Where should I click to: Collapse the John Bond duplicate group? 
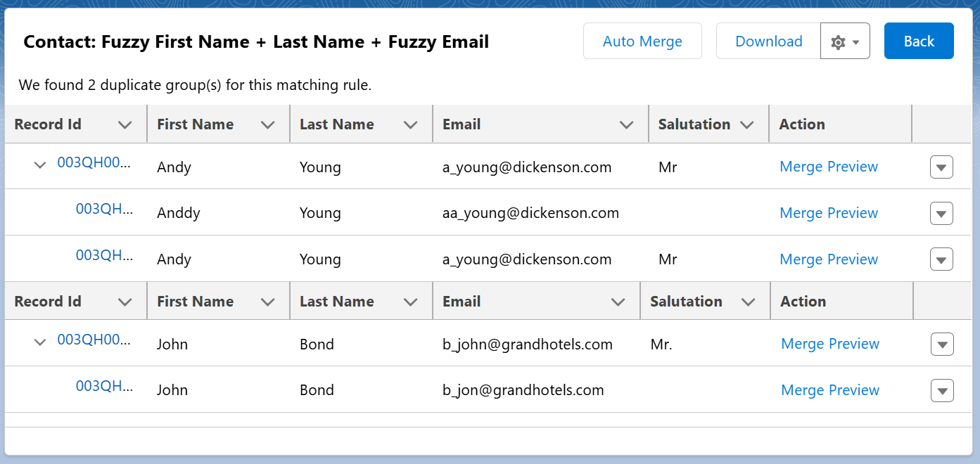click(x=40, y=342)
